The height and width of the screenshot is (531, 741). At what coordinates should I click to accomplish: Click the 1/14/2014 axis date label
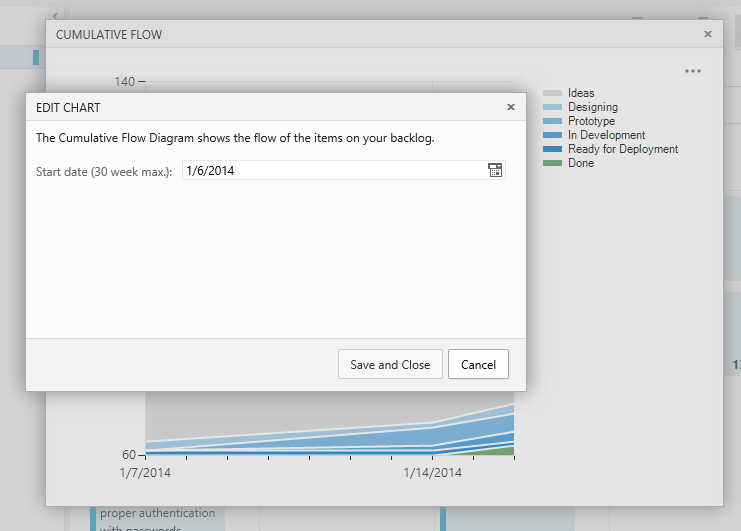click(432, 473)
